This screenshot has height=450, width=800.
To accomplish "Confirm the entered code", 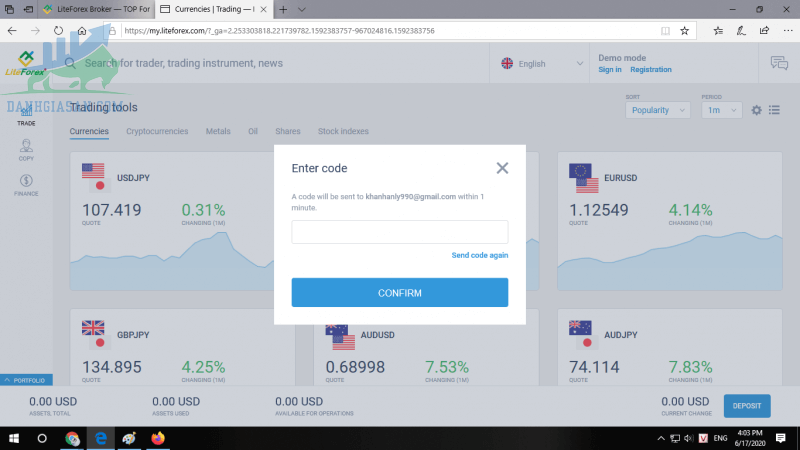I will coord(399,292).
